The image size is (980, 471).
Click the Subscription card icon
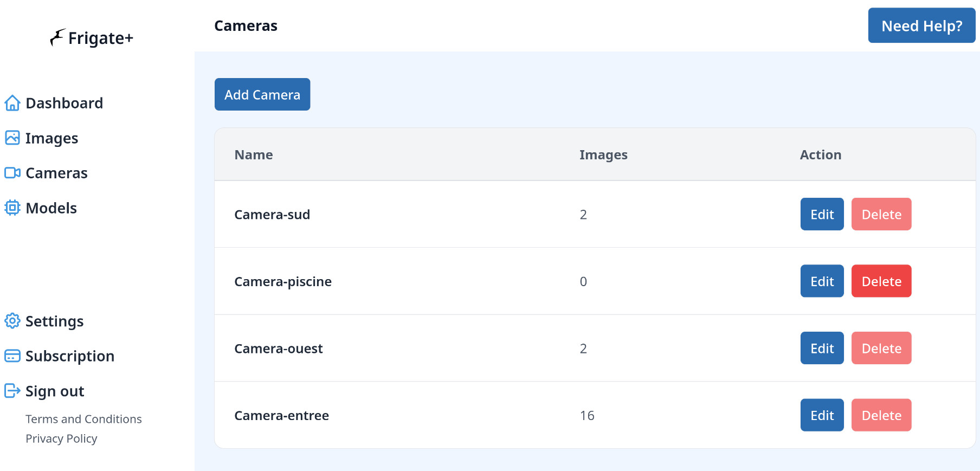tap(12, 356)
